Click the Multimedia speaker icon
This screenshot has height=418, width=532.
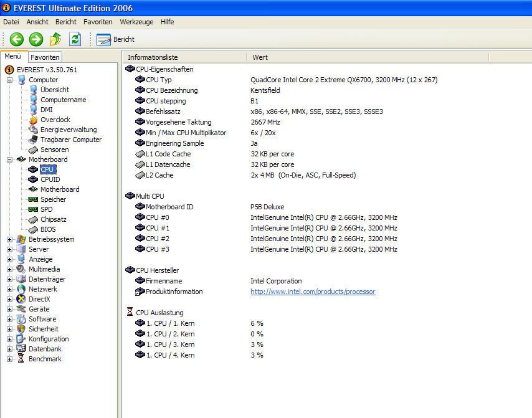tap(21, 269)
